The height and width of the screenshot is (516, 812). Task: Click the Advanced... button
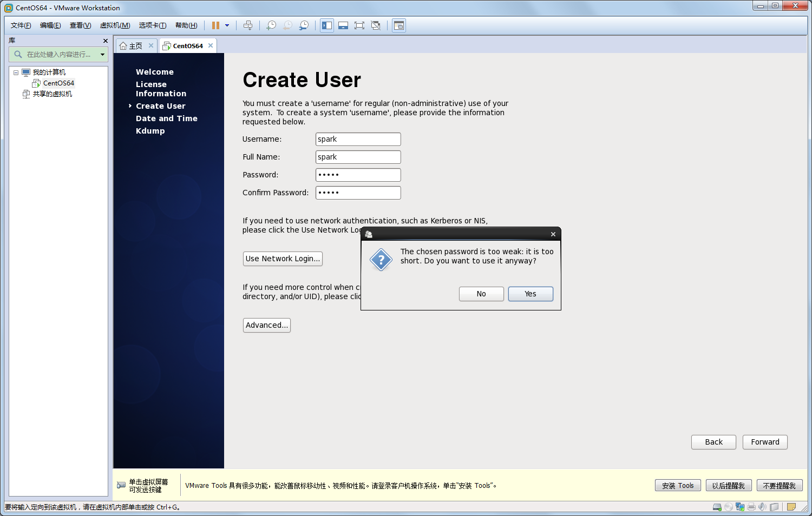click(267, 325)
